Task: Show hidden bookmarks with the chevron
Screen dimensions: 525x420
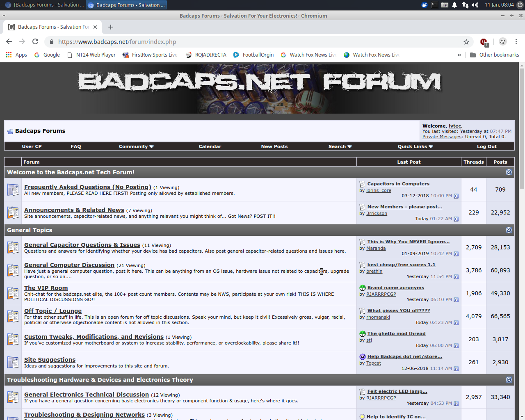Action: [x=459, y=55]
